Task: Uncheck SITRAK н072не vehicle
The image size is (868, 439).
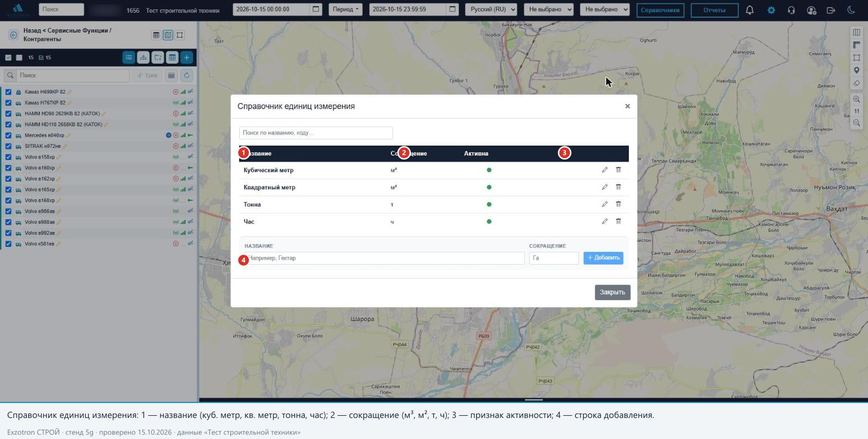Action: pyautogui.click(x=8, y=146)
